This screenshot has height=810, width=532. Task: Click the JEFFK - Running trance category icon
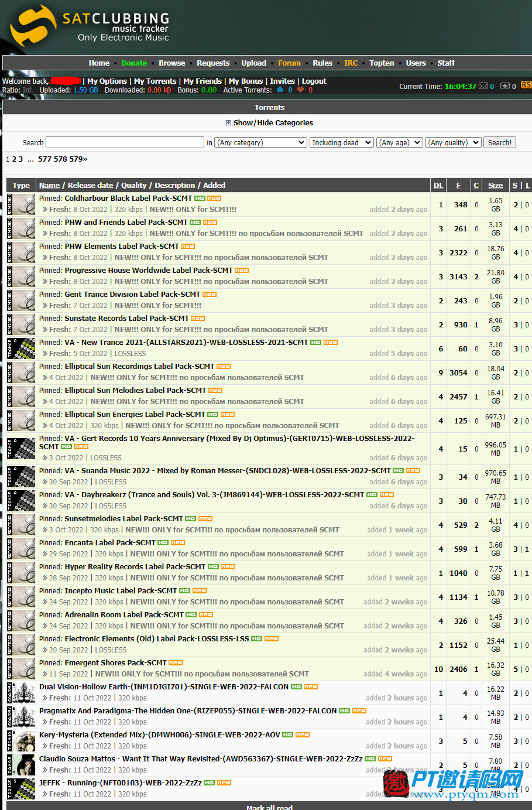click(x=21, y=789)
